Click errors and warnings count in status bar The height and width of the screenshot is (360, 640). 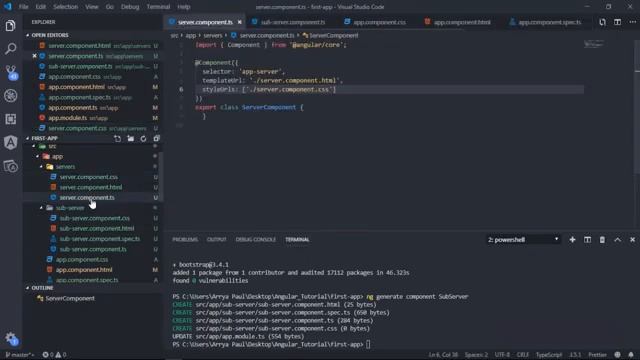54,355
